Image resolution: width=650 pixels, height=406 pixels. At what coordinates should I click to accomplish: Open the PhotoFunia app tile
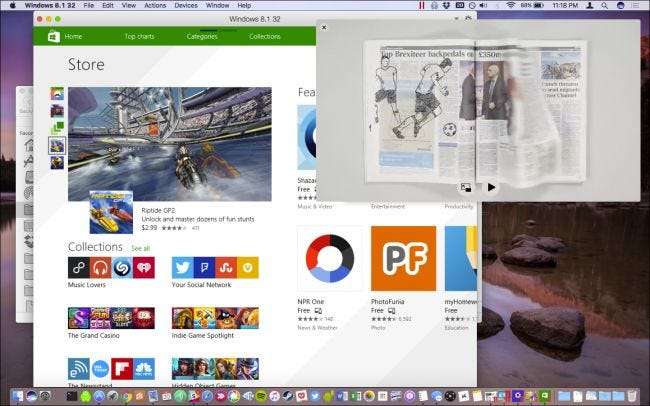tap(403, 258)
